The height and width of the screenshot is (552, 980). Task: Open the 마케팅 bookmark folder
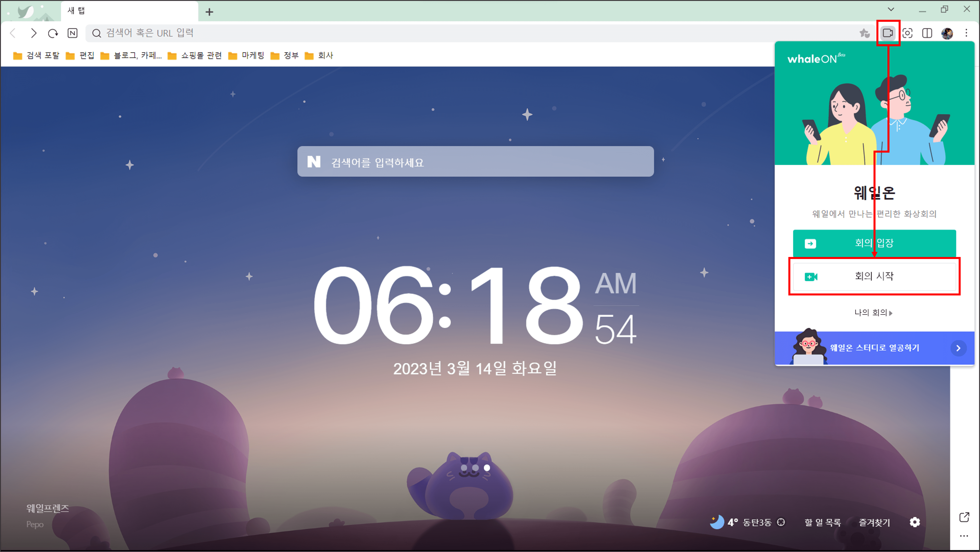tap(246, 56)
